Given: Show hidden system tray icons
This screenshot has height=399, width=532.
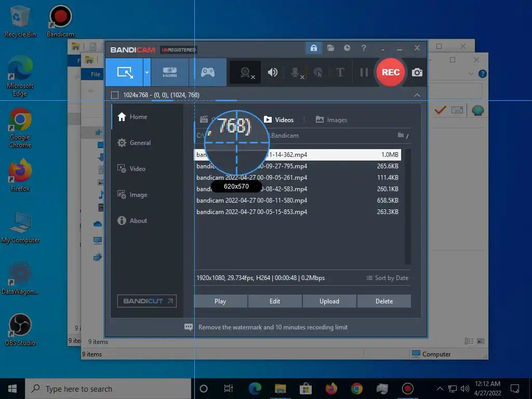Looking at the screenshot, I should 440,389.
